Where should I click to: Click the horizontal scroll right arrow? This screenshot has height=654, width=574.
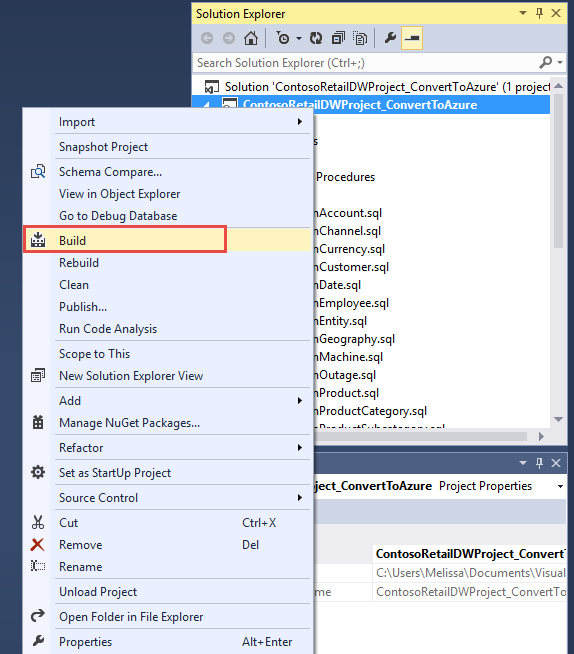coord(541,436)
